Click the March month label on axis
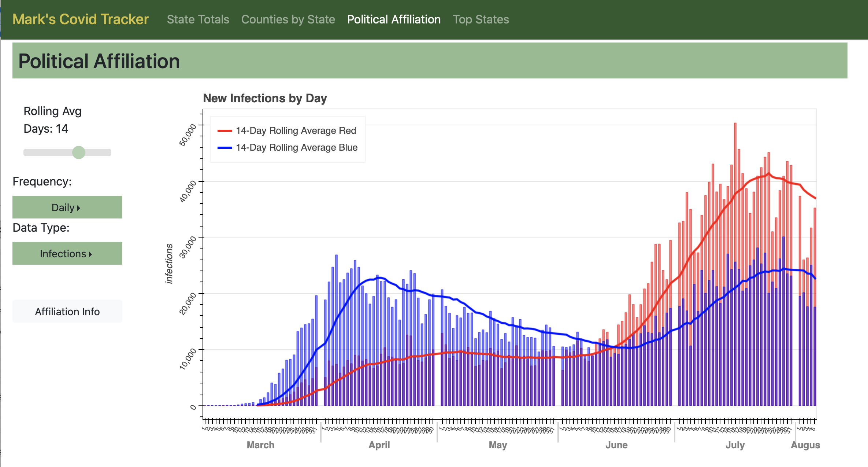Image resolution: width=868 pixels, height=467 pixels. point(260,445)
